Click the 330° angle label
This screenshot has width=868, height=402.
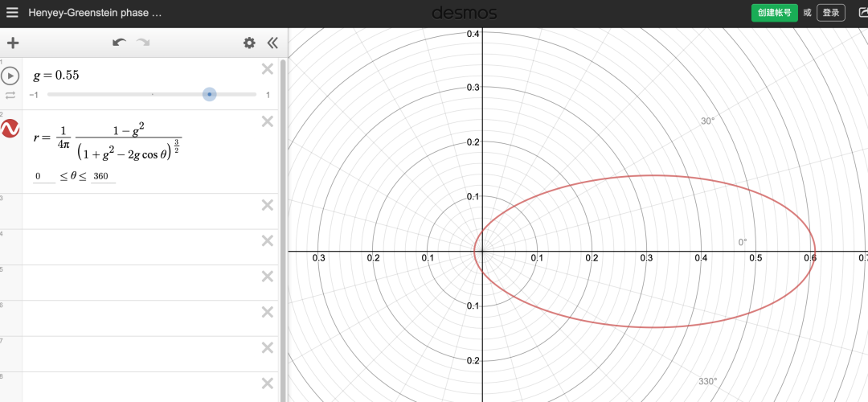[x=707, y=381]
